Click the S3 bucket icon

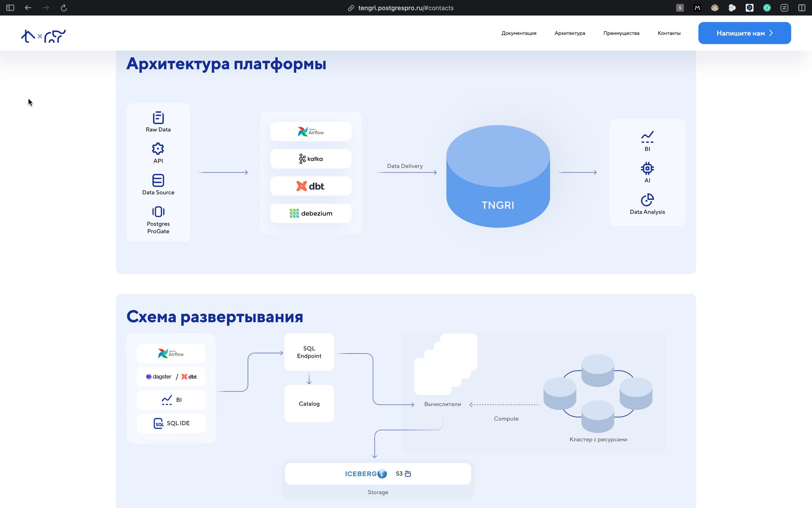(x=408, y=474)
